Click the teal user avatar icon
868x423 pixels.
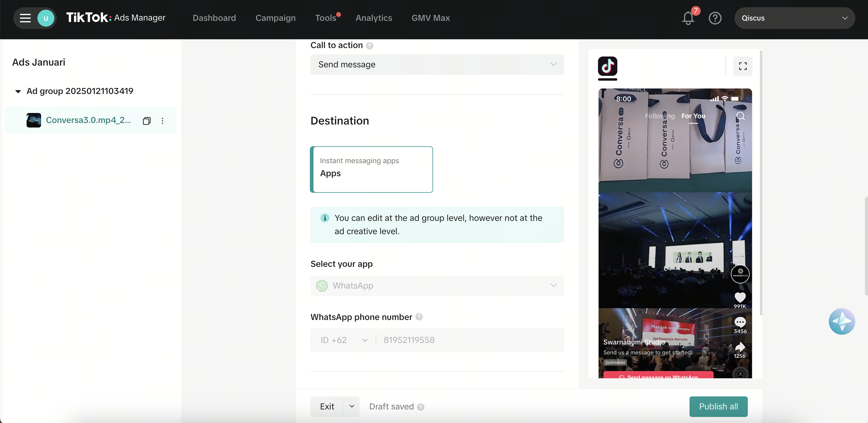[x=46, y=18]
